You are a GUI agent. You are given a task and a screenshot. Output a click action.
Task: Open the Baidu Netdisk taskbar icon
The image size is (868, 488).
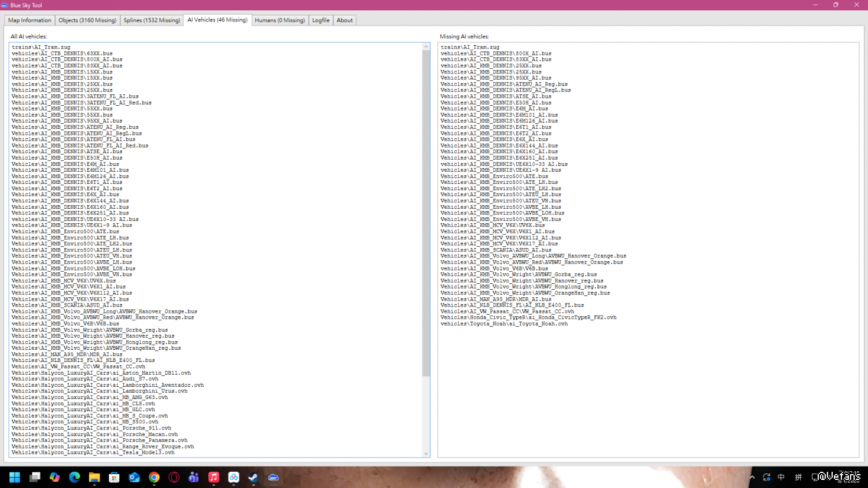click(x=234, y=477)
